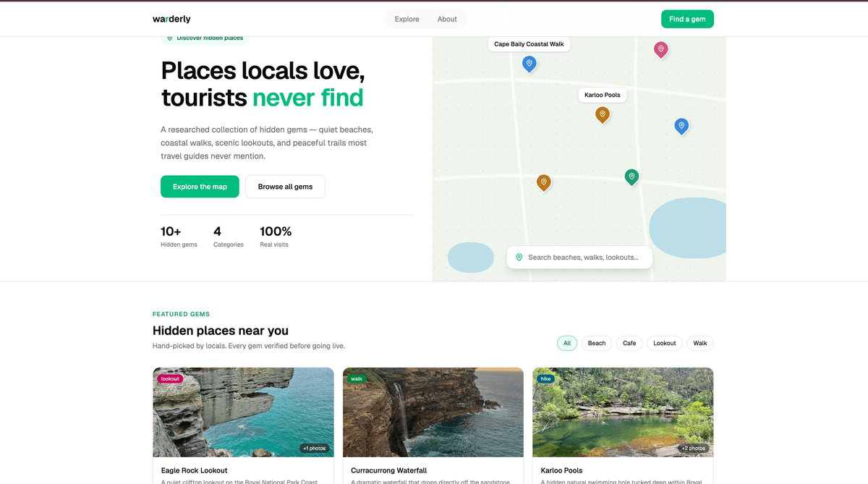Click the pink map pin at top right

coord(660,49)
